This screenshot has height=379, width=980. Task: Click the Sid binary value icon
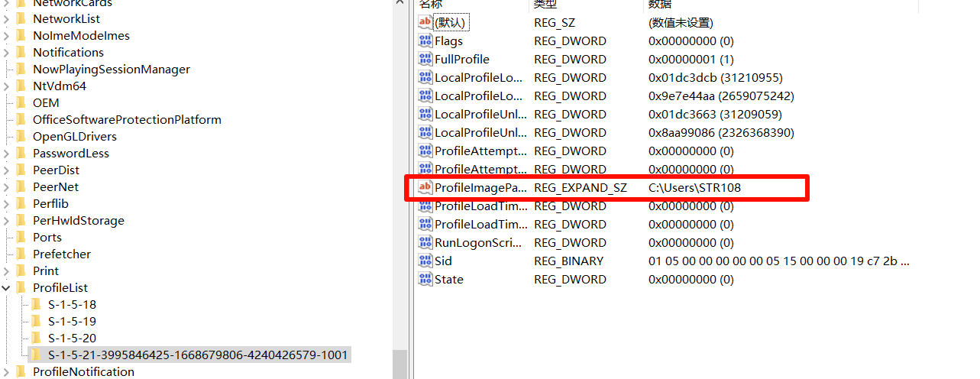click(425, 261)
